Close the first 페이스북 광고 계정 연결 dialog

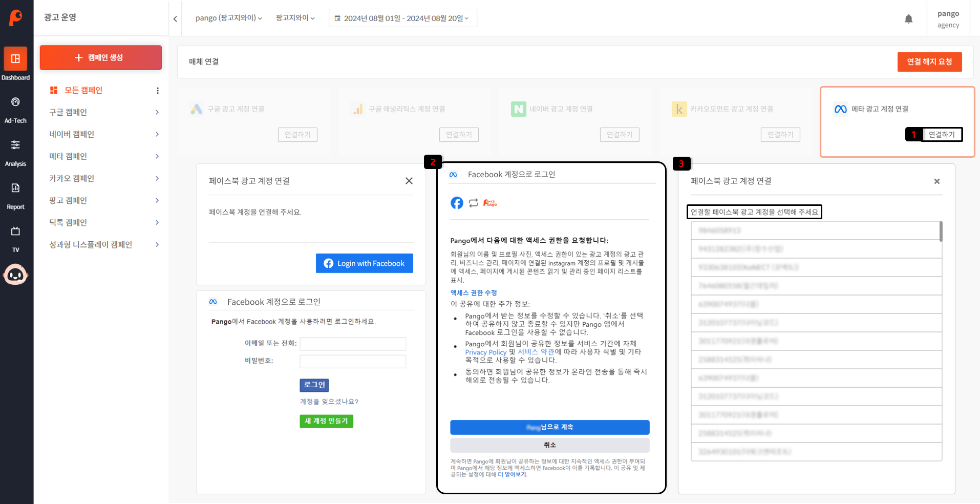pos(409,181)
